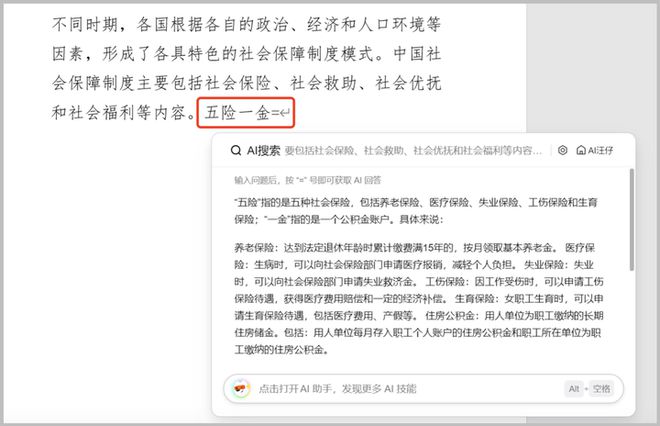Click the document line starting with 会保障制度主要包括
The image size is (660, 426).
tap(247, 83)
